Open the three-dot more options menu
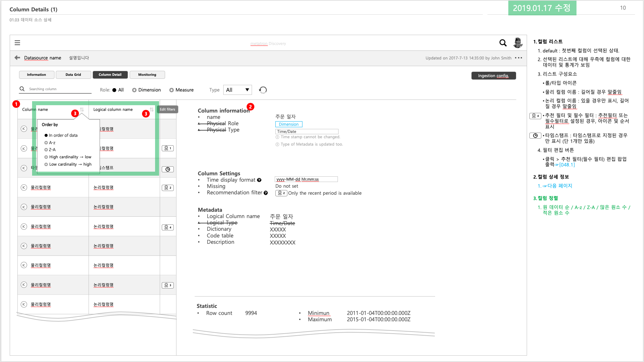The image size is (644, 362). [x=518, y=58]
